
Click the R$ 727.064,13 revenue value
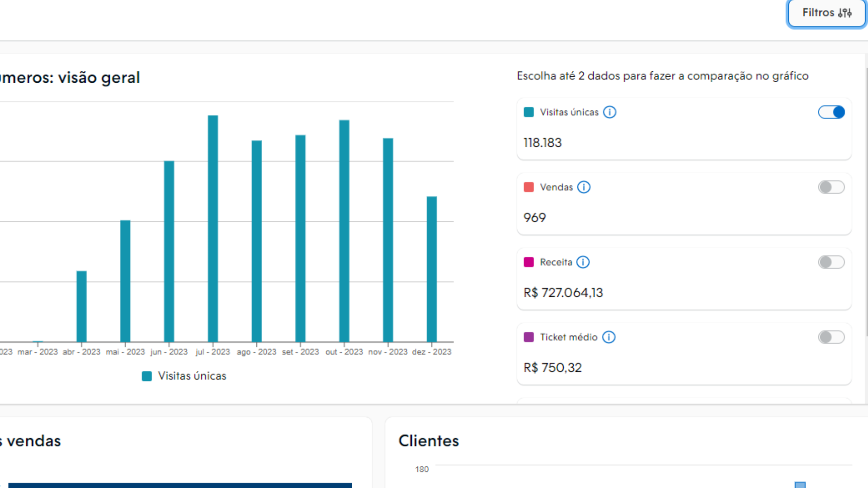pos(563,293)
